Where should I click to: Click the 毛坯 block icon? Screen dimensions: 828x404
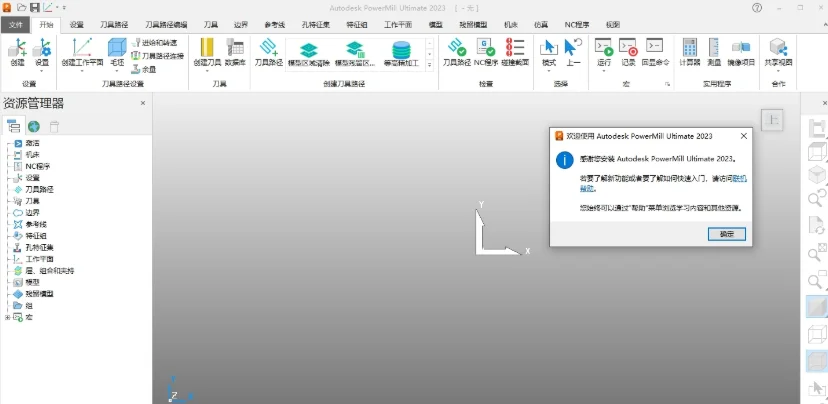pyautogui.click(x=117, y=48)
